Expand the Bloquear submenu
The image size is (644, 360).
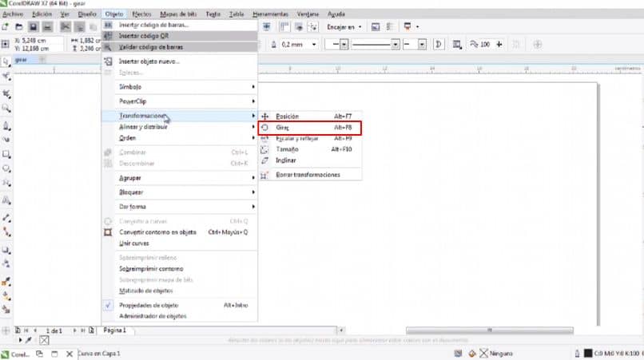point(180,192)
